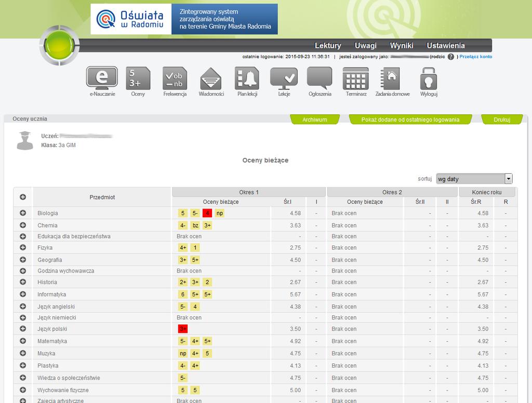Click the grade 4 in Język angielski
Image resolution: width=532 pixels, height=403 pixels.
[x=195, y=306]
